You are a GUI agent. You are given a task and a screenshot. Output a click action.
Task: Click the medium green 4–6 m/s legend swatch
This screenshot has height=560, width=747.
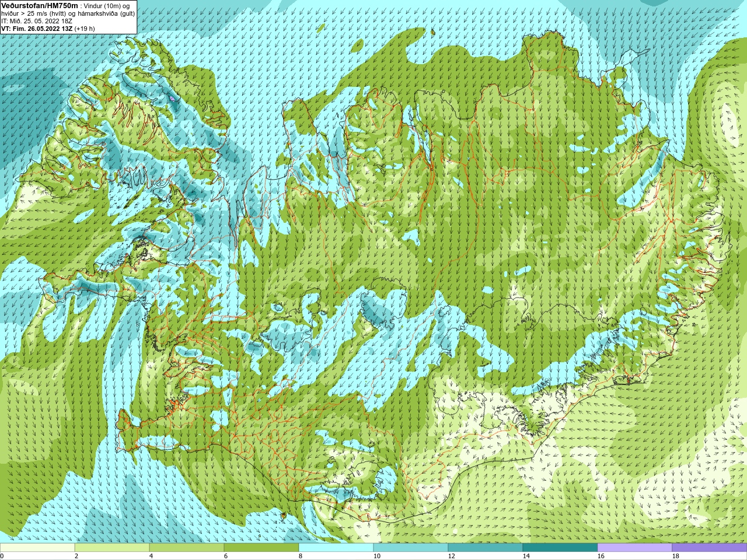tap(187, 548)
